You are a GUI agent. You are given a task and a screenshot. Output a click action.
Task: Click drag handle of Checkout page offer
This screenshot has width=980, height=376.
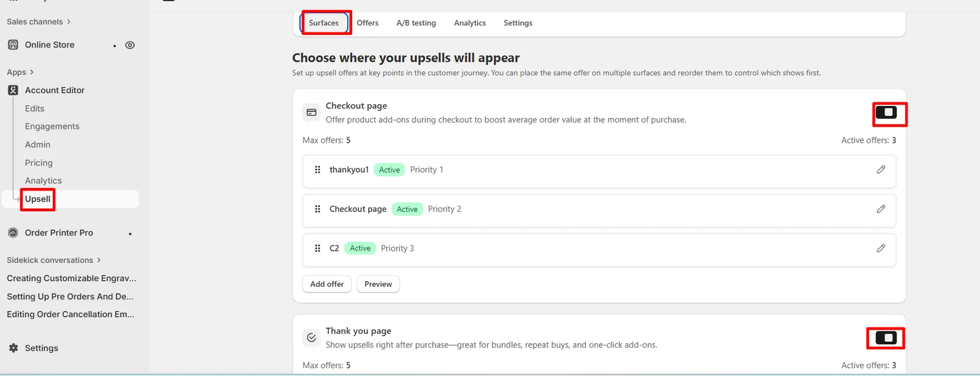pyautogui.click(x=317, y=209)
